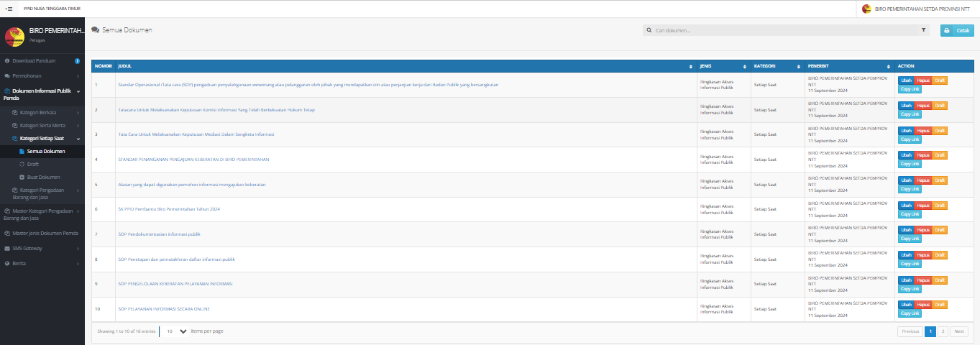Click the Semua Dokumen chat bubble heading icon
The height and width of the screenshot is (345, 980).
95,30
